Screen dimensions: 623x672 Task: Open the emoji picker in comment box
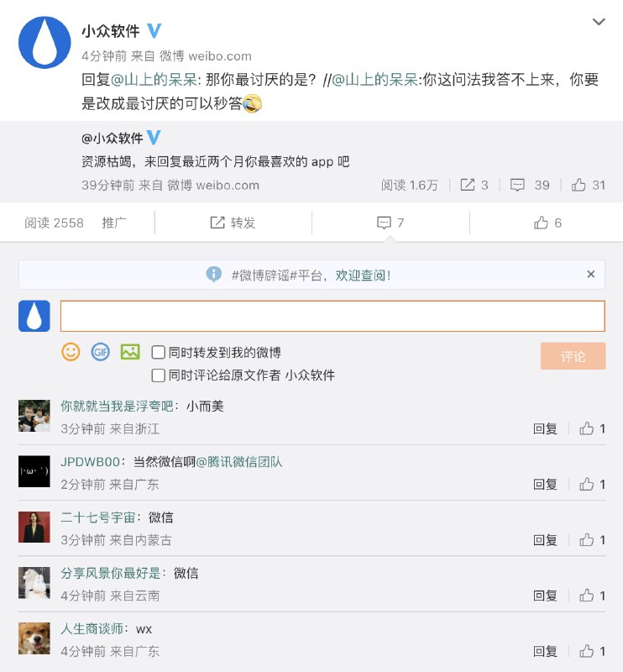71,352
